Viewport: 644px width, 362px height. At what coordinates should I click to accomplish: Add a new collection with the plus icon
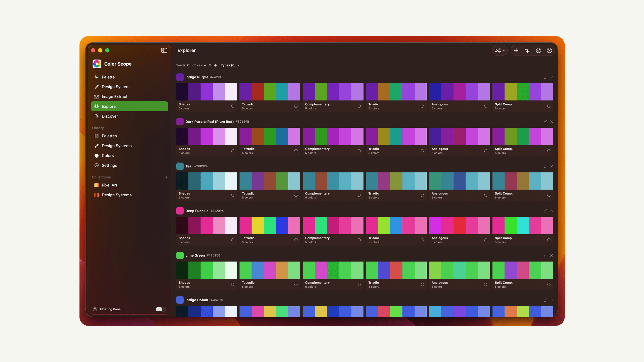[x=166, y=177]
